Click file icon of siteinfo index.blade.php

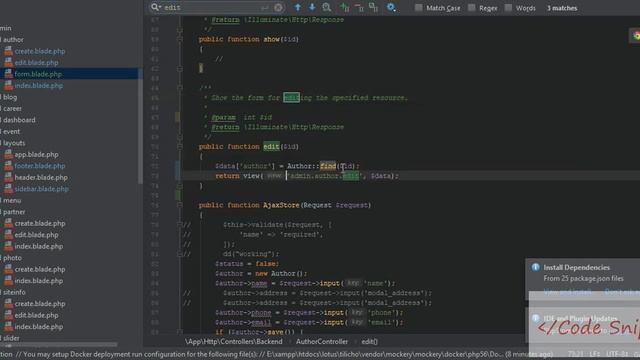coord(8,326)
